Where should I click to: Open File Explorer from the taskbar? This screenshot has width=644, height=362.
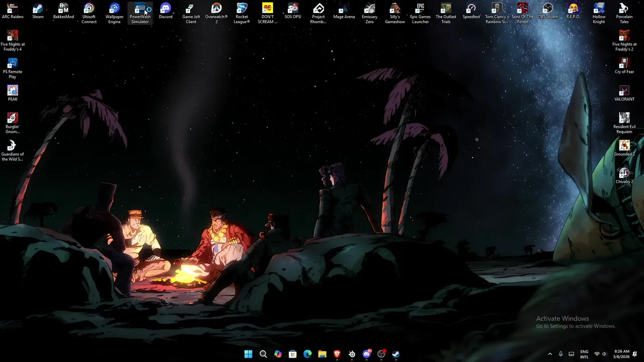(x=322, y=354)
